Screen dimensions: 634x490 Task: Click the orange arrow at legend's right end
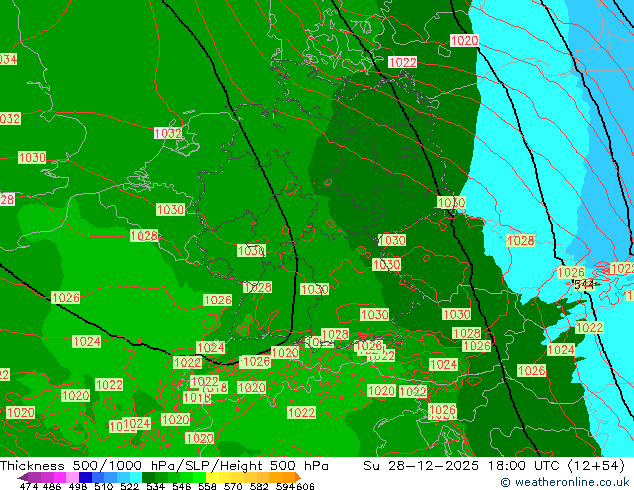tap(298, 477)
